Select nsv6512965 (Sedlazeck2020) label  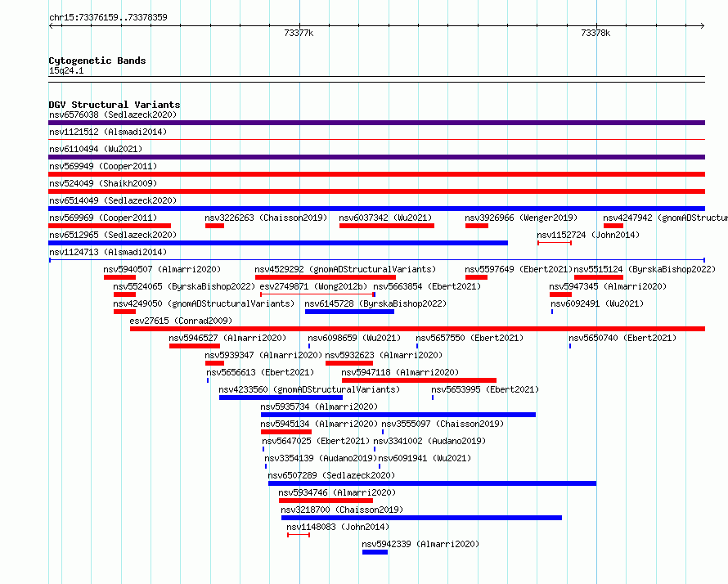[x=113, y=235]
